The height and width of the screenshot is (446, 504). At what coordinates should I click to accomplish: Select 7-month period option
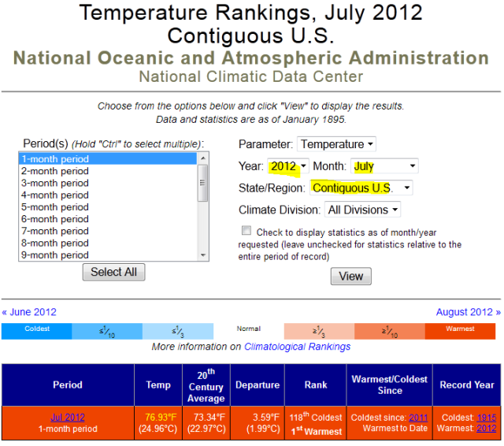tap(108, 231)
